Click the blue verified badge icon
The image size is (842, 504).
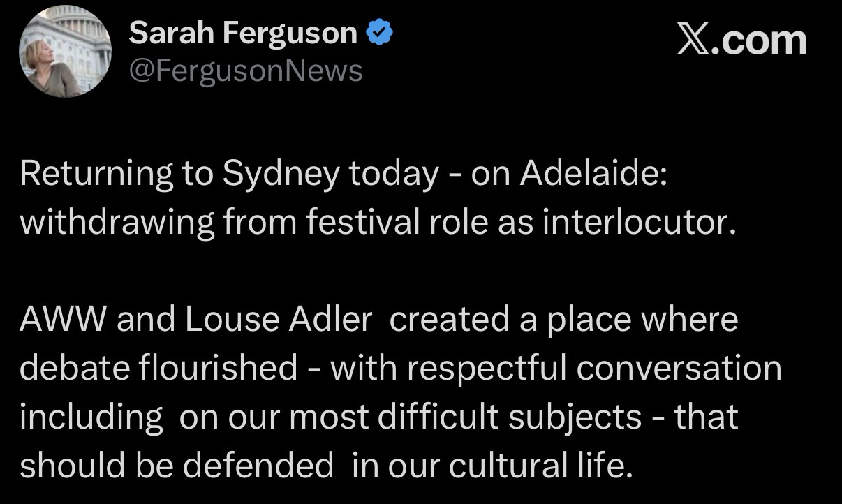380,33
